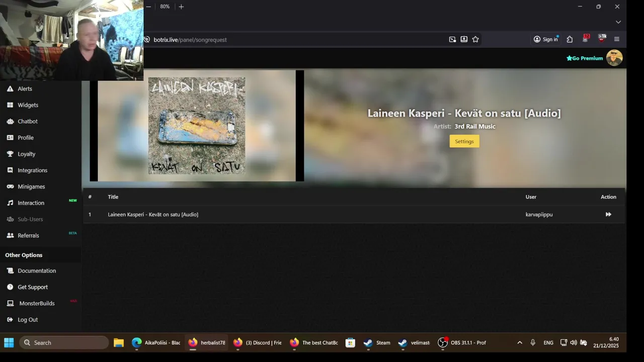Click the Kevät on satu album thumbnail
644x362 pixels.
pos(197,126)
